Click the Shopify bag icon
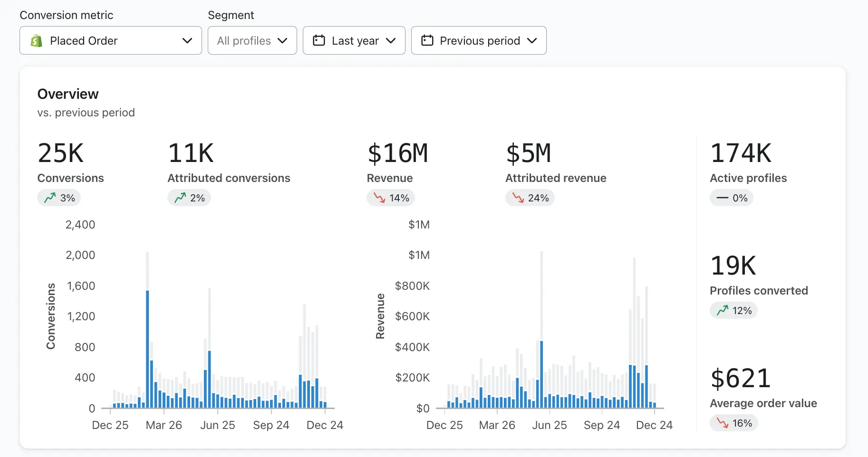Viewport: 868px width, 457px height. [x=36, y=41]
